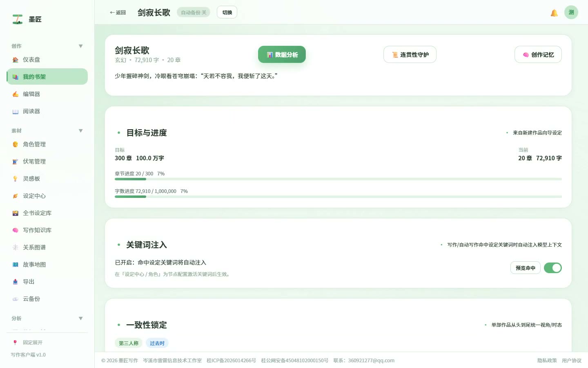Click the 章节进度 progress bar
588x368 pixels.
[x=338, y=179]
